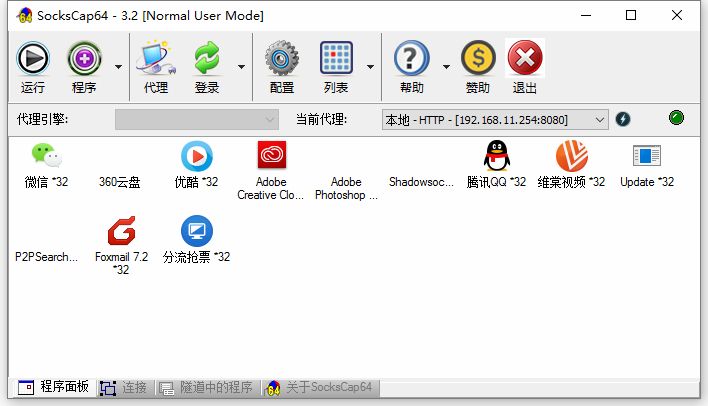Image resolution: width=708 pixels, height=406 pixels.
Task: Expand the dropdown arrow beside 列表
Action: coord(370,67)
